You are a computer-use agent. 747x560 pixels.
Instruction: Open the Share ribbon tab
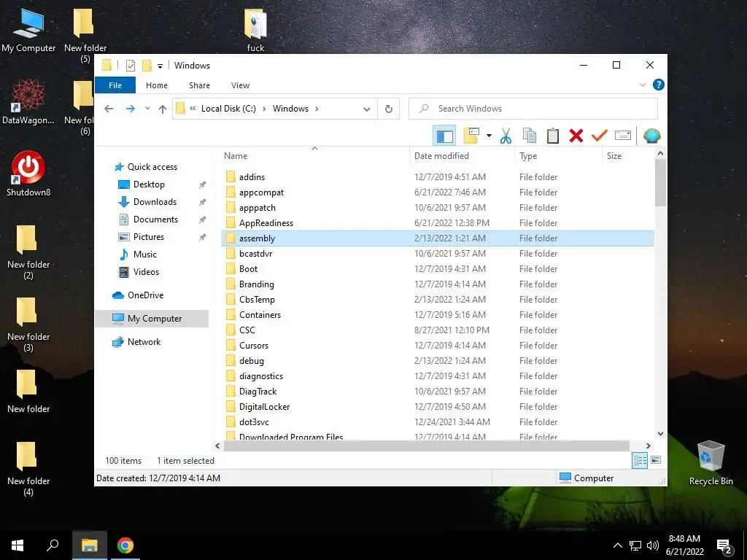tap(199, 85)
